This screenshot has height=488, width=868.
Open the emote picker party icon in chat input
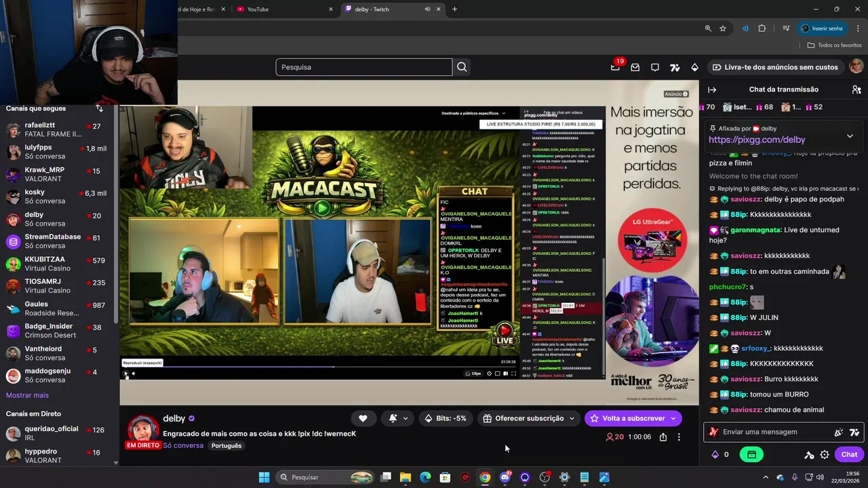839,432
